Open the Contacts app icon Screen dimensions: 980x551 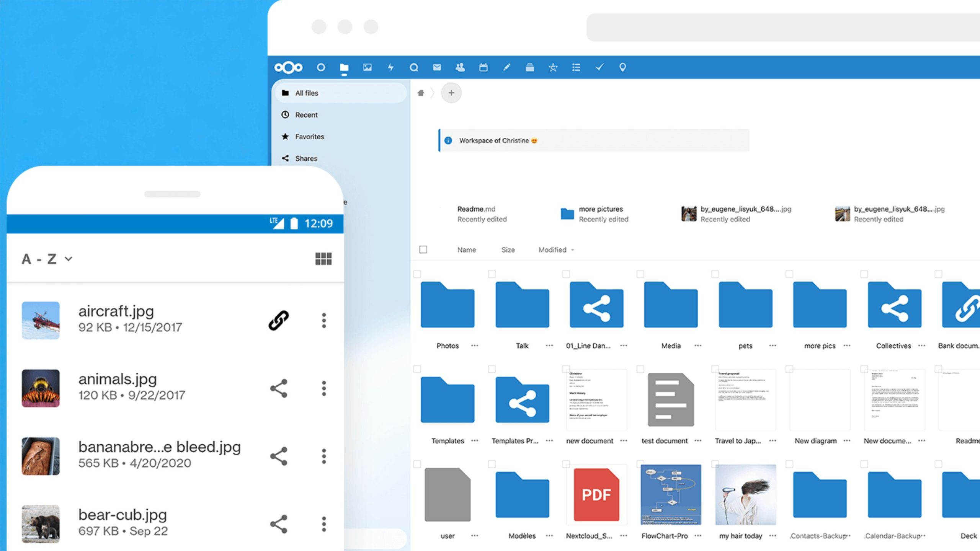click(460, 67)
